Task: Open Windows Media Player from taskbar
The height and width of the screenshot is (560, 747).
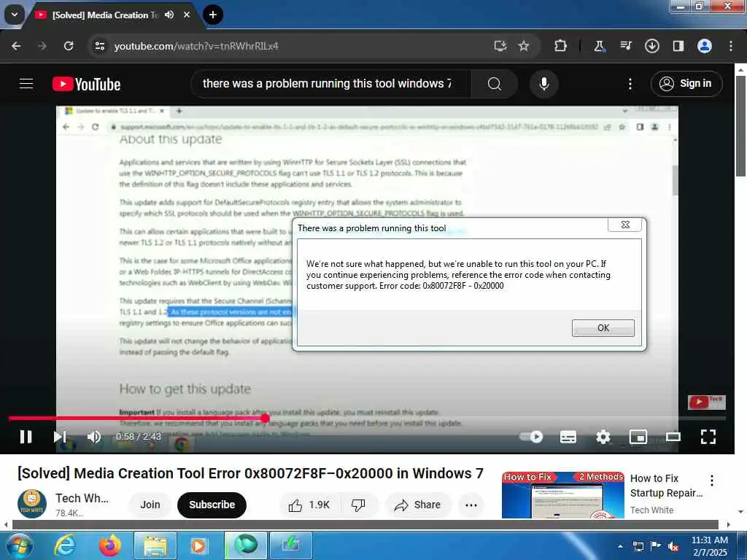Action: (x=198, y=545)
